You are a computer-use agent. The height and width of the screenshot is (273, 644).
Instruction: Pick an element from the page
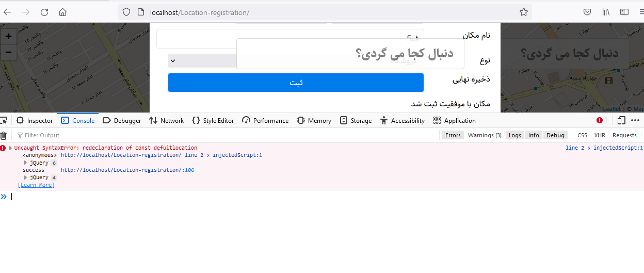pyautogui.click(x=4, y=120)
